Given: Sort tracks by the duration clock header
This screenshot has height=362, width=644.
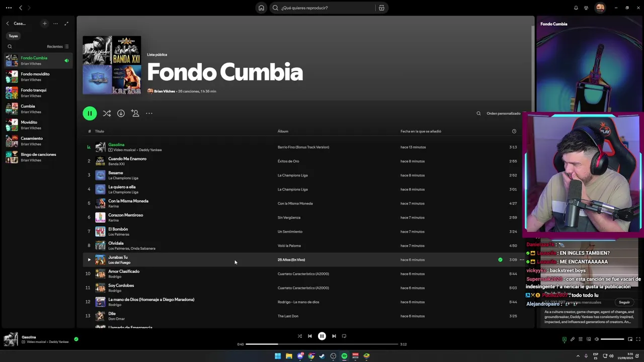Looking at the screenshot, I should point(514,131).
